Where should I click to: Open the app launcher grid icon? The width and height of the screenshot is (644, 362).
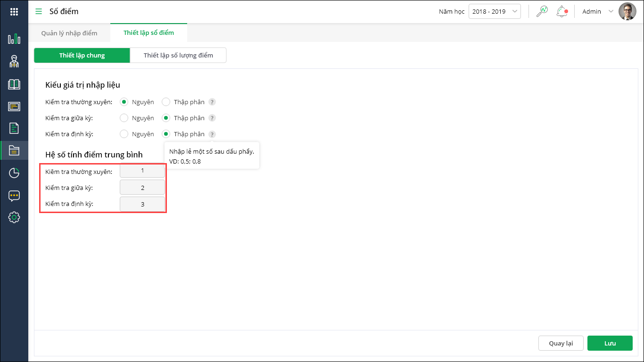[14, 12]
